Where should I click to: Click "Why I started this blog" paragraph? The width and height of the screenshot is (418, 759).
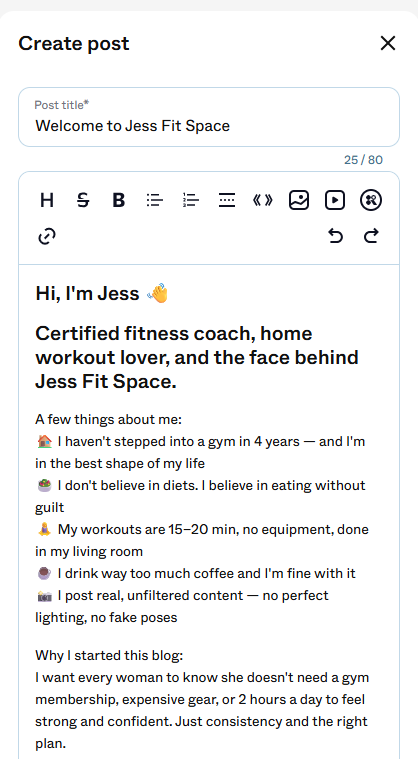[109, 655]
